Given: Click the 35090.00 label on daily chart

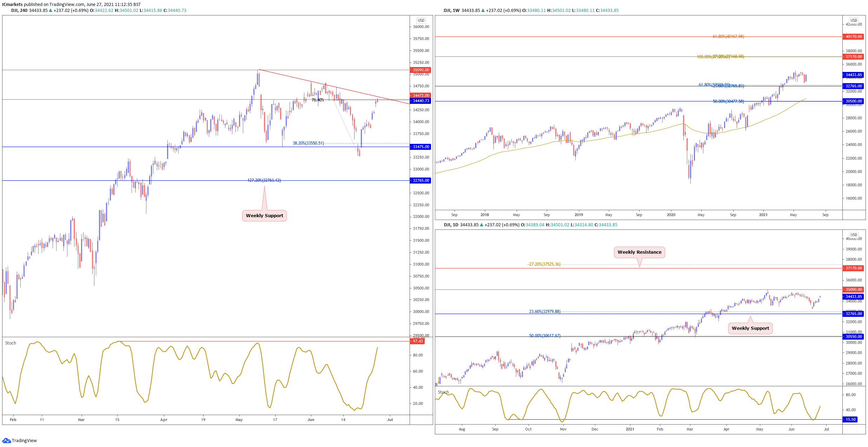Looking at the screenshot, I should [x=853, y=289].
